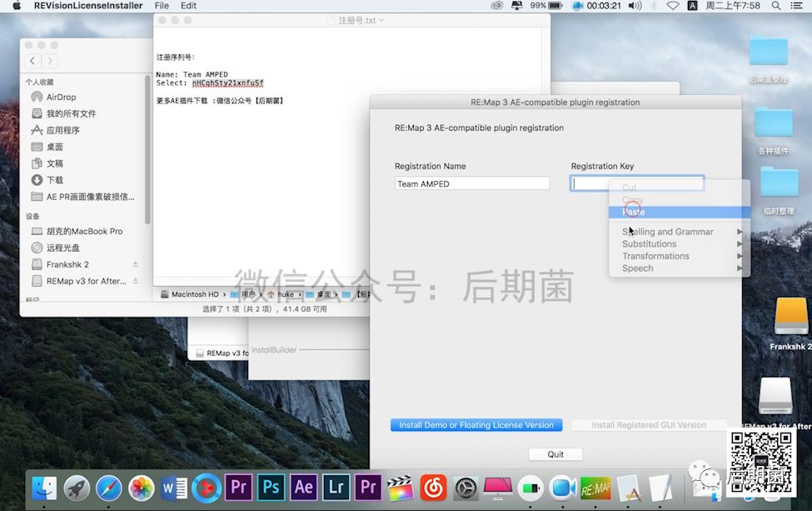The image size is (812, 511).
Task: Click the Finder sidebar scrollbar
Action: [147, 149]
